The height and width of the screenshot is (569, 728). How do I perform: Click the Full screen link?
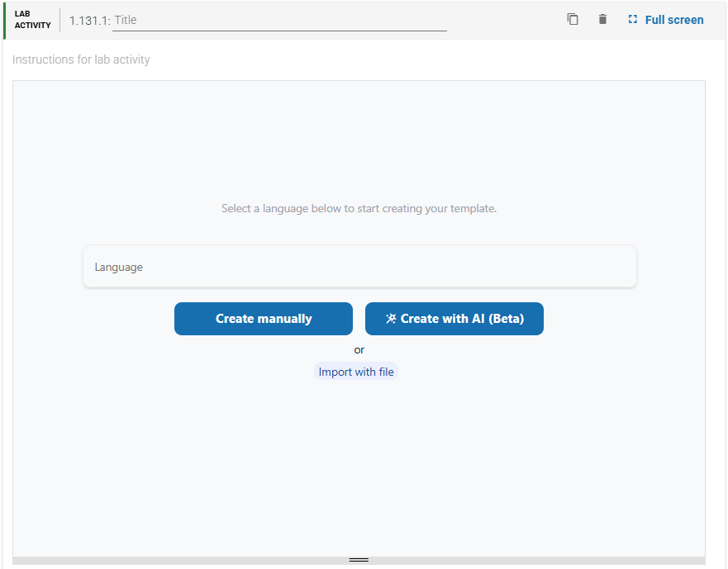click(x=673, y=19)
